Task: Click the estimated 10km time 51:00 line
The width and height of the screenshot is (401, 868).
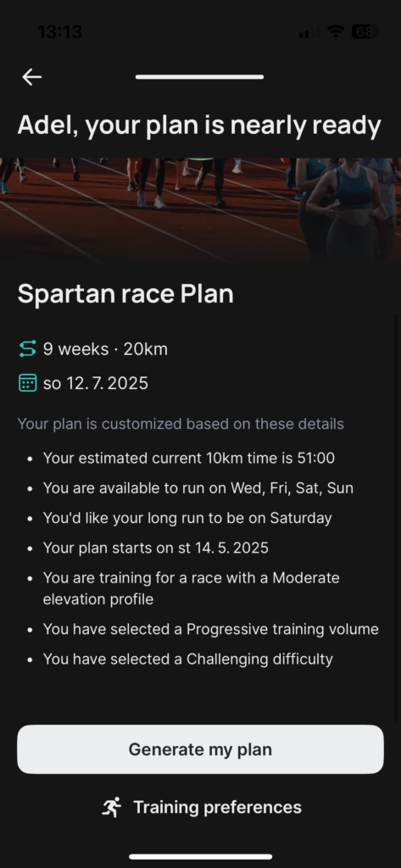Action: click(x=189, y=459)
